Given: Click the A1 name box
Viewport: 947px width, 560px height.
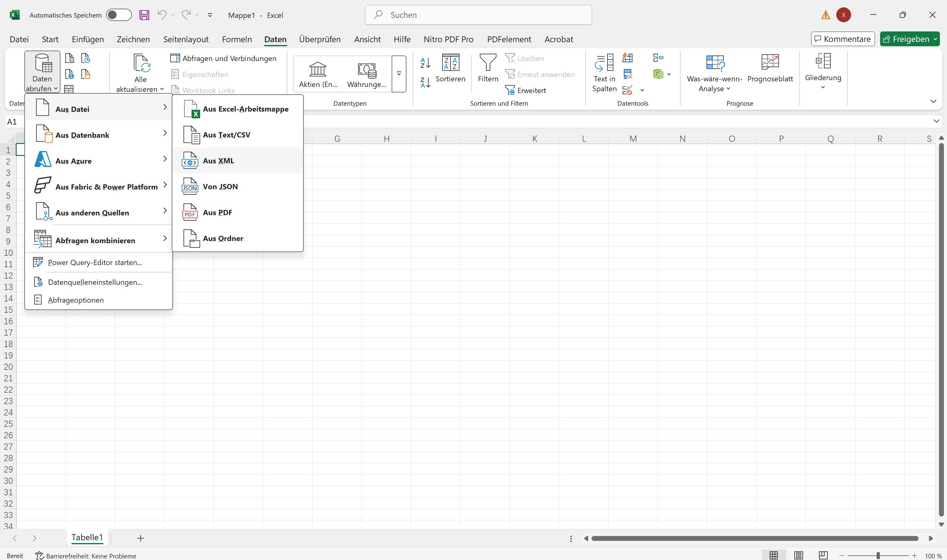Looking at the screenshot, I should point(14,121).
